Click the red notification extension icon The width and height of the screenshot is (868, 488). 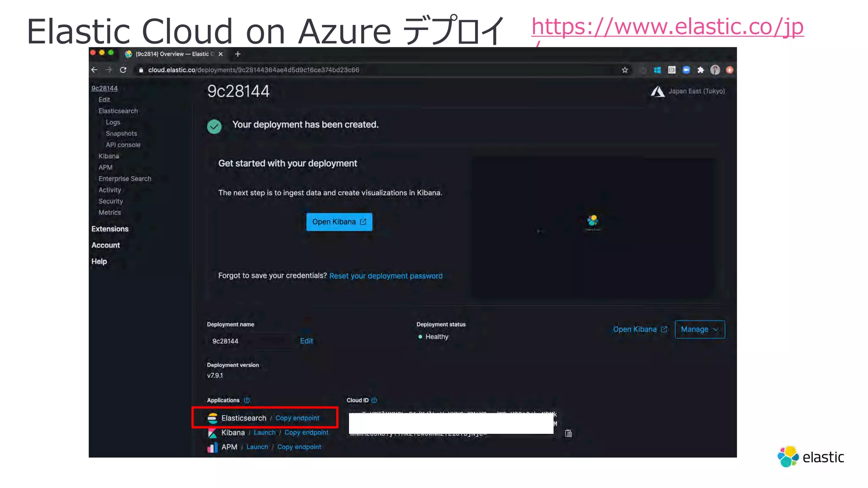730,70
